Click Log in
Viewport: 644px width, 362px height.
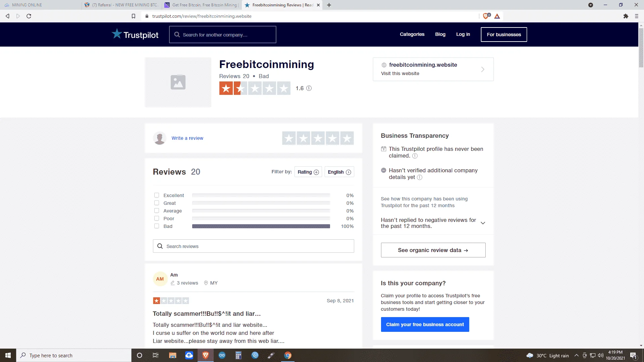click(463, 34)
